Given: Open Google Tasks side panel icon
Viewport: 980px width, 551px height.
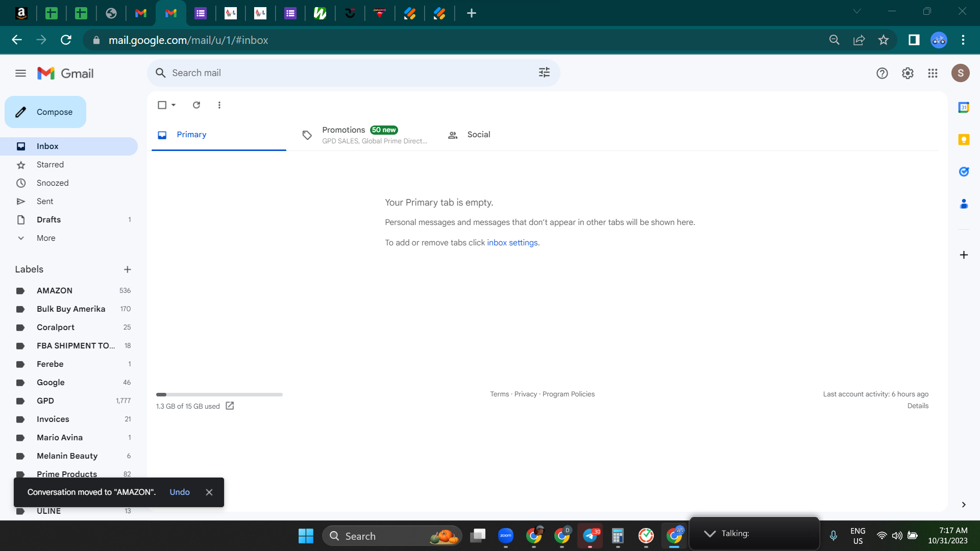Looking at the screenshot, I should pos(964,172).
